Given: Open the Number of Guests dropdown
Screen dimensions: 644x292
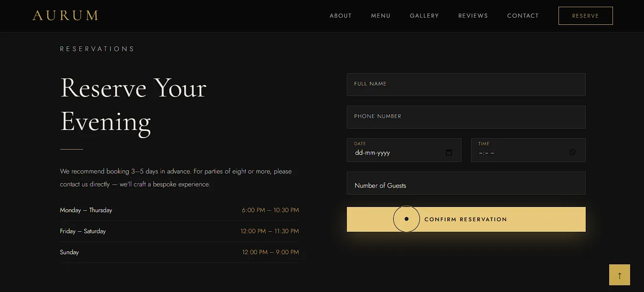Looking at the screenshot, I should tap(466, 183).
